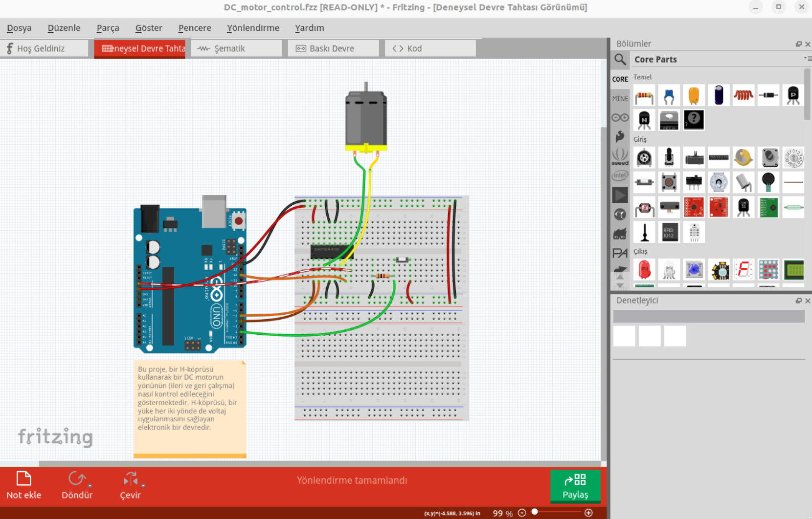
Task: Click the zoom slider handle
Action: (x=535, y=512)
